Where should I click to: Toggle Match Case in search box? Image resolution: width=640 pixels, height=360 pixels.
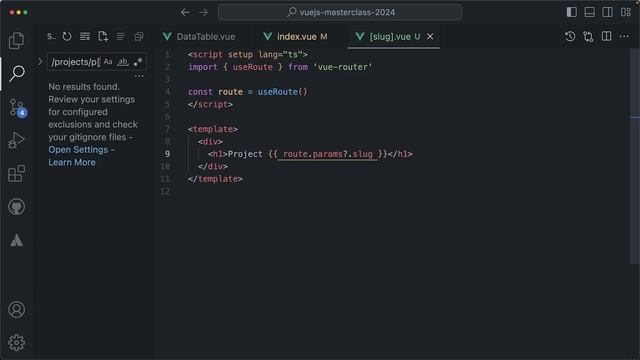click(x=108, y=62)
